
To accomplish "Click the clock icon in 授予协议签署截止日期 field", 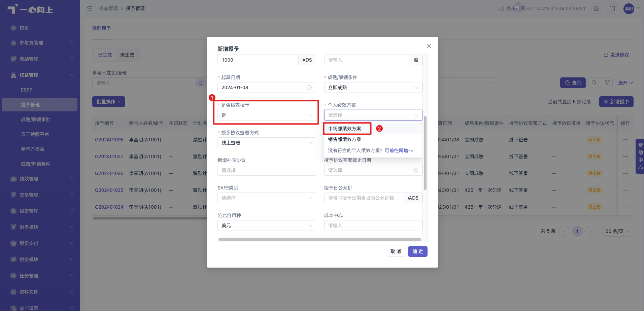I will [x=416, y=170].
